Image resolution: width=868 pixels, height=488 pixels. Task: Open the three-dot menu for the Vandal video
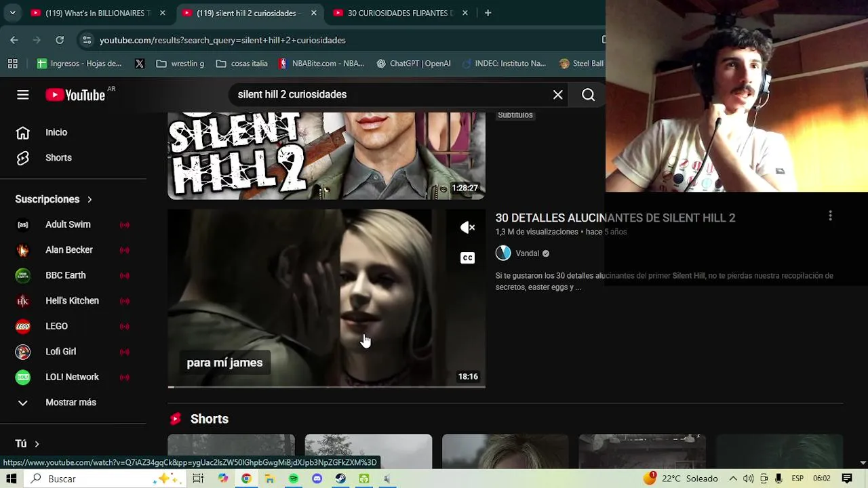[830, 216]
